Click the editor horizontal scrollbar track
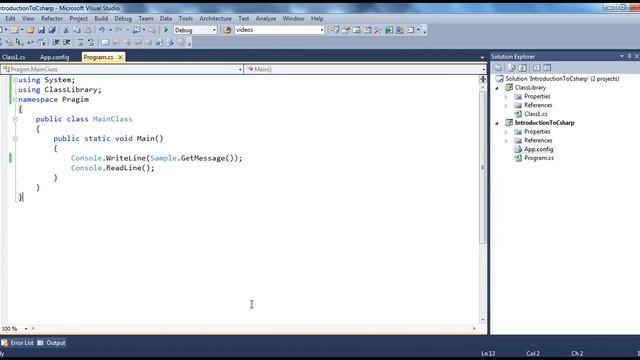This screenshot has width=640, height=360. tap(253, 329)
